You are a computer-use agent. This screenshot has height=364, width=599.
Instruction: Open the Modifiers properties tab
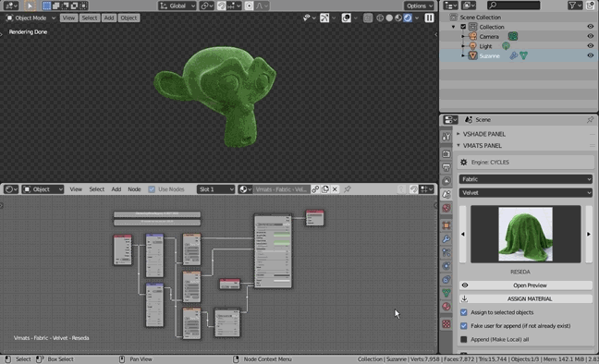446,239
